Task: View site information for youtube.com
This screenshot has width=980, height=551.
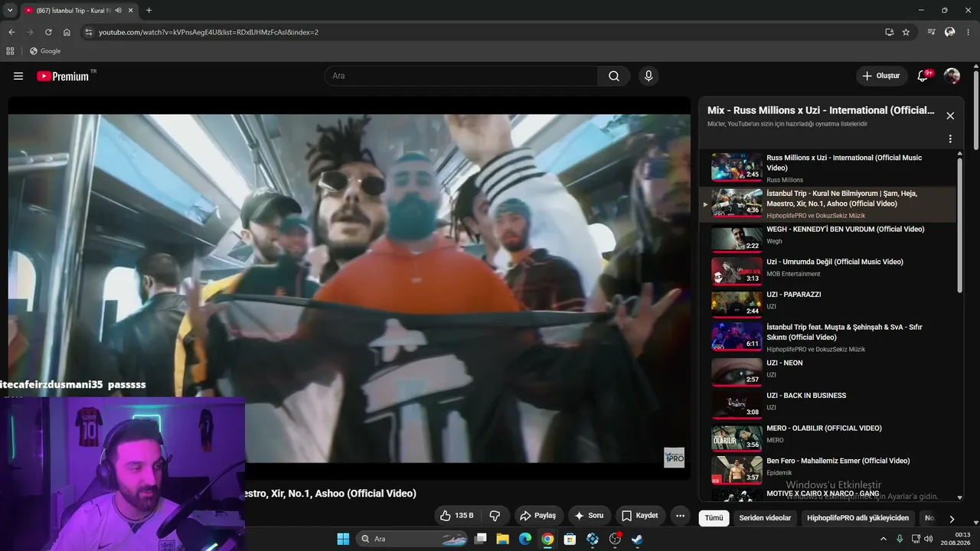Action: coord(88,32)
